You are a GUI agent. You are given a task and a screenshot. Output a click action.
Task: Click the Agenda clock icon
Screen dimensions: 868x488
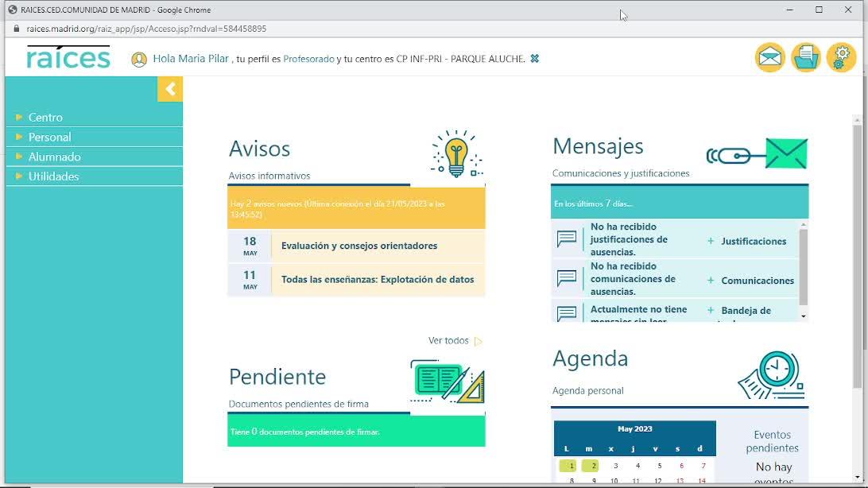pos(771,374)
